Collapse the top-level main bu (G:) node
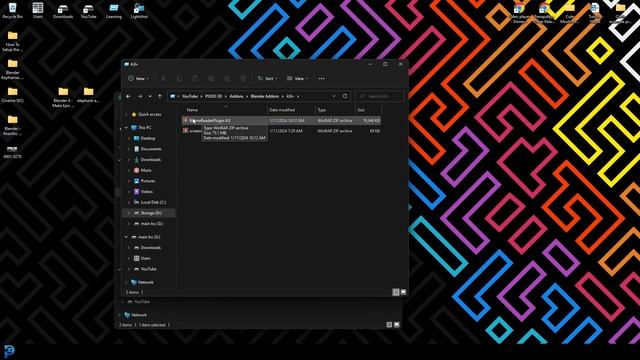 pyautogui.click(x=126, y=237)
